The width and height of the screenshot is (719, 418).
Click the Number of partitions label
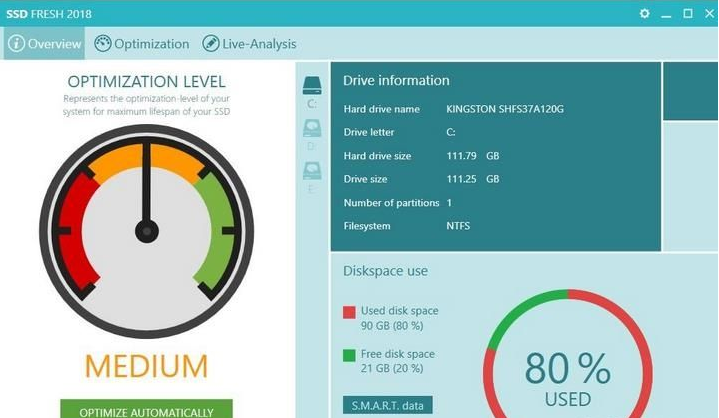(392, 203)
